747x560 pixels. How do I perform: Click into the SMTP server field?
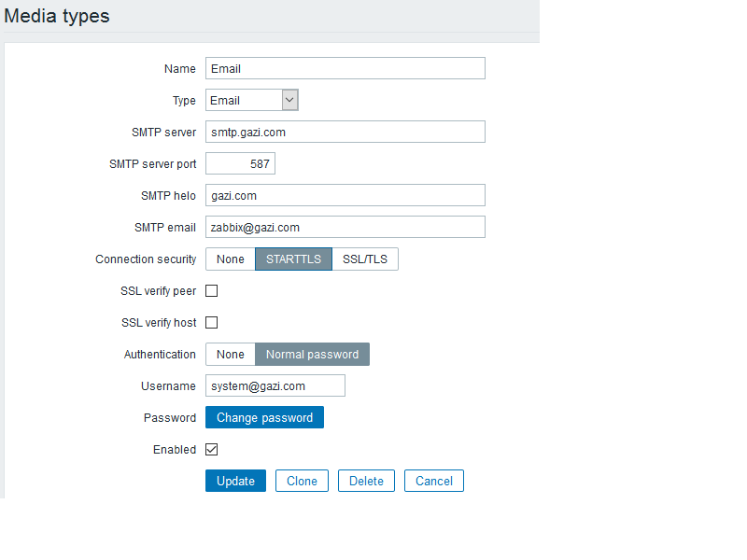pyautogui.click(x=345, y=132)
